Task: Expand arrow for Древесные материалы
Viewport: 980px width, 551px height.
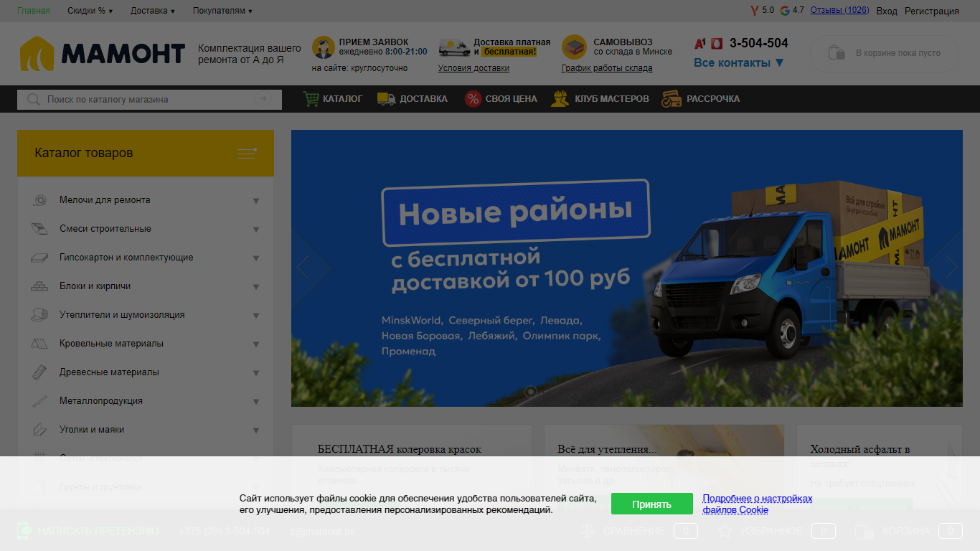Action: (x=256, y=373)
